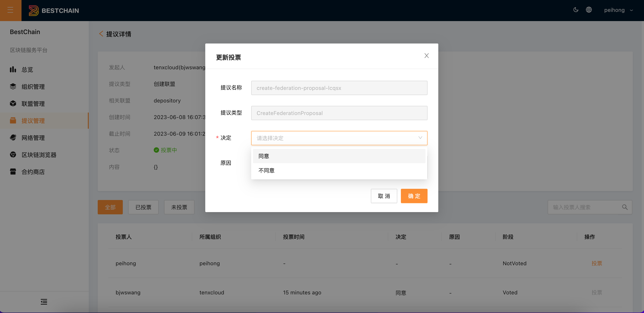Open the hamburger menu in the header
Image resolution: width=644 pixels, height=313 pixels.
[10, 10]
